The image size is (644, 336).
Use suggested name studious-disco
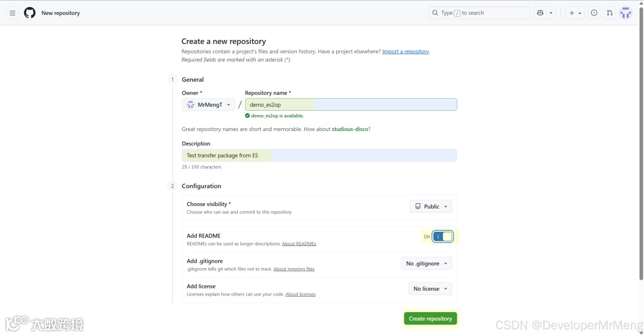coord(349,129)
